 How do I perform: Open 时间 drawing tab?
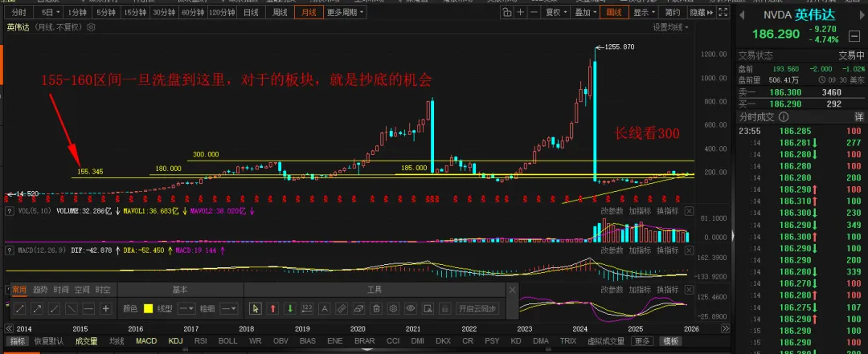point(61,290)
